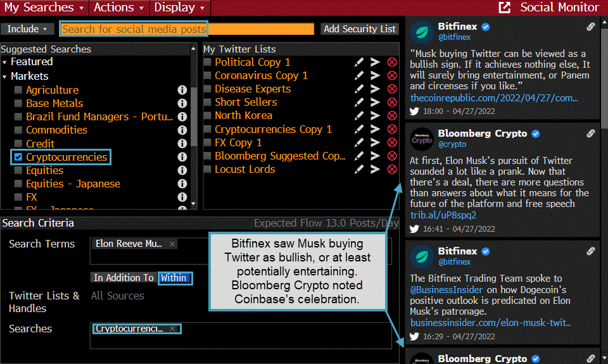Image resolution: width=608 pixels, height=364 pixels.
Task: Remove the Cryptocurrenci... search tag
Action: (x=172, y=329)
